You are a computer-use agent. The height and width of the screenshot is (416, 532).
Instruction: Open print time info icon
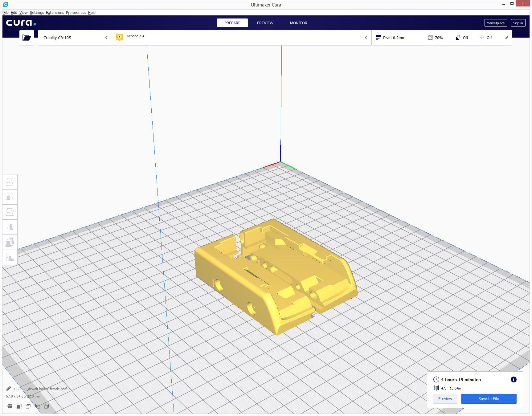(x=514, y=380)
